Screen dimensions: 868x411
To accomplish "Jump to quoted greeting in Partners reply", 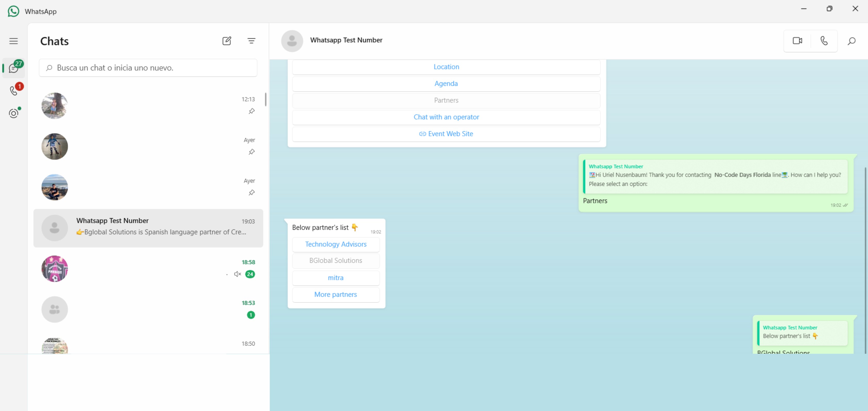I will [x=715, y=177].
